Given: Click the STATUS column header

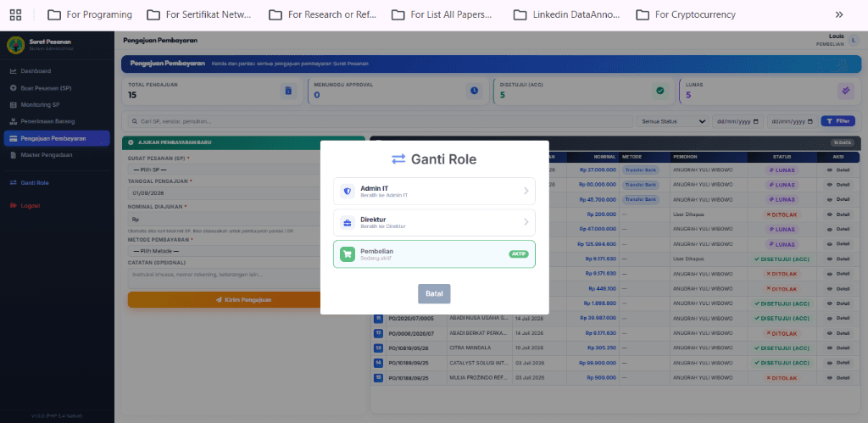Looking at the screenshot, I should coord(782,157).
